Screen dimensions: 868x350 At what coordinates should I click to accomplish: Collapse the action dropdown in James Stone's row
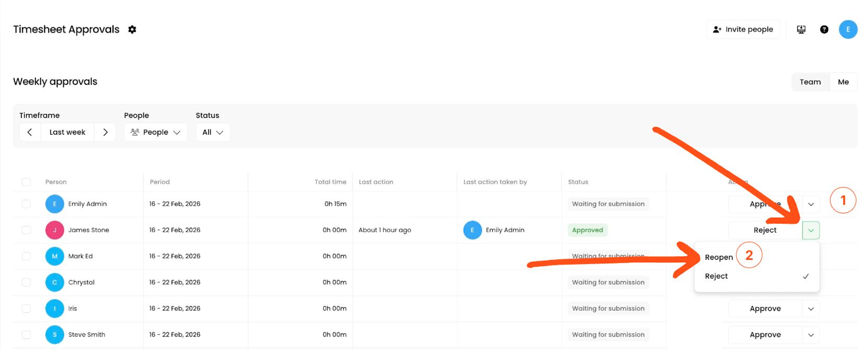pos(811,230)
